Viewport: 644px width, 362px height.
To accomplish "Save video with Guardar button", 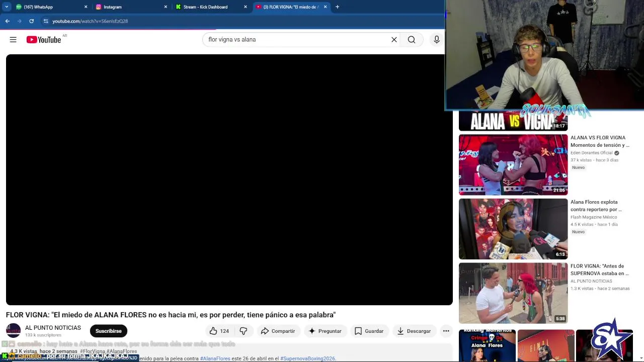I will 369,331.
